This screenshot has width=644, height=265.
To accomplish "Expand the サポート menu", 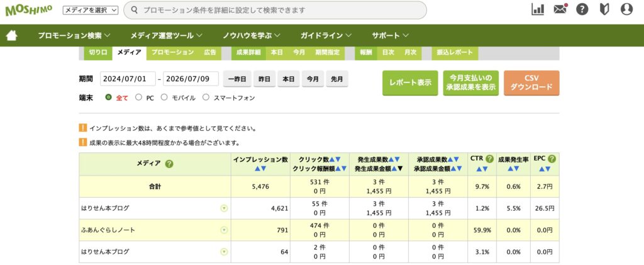I will point(390,36).
